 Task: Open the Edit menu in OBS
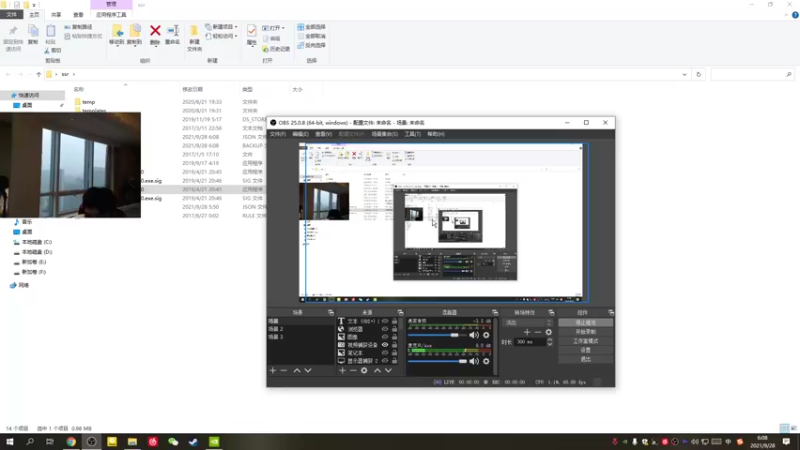301,134
